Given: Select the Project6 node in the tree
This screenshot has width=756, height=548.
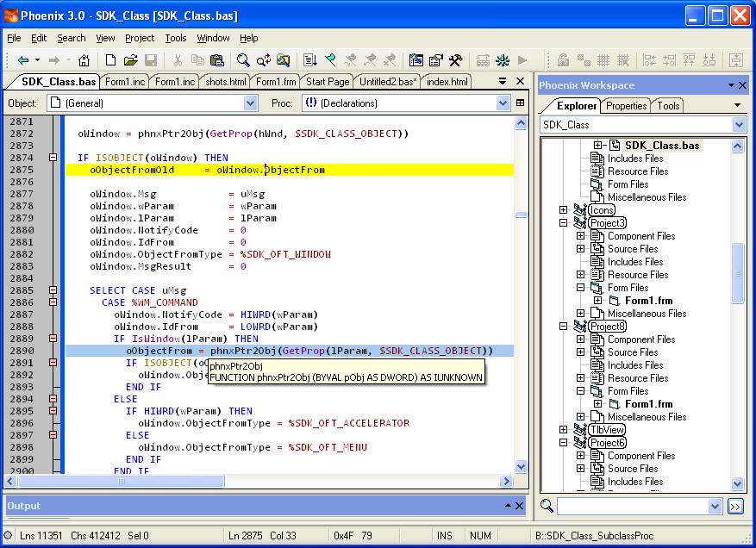Looking at the screenshot, I should click(x=608, y=442).
